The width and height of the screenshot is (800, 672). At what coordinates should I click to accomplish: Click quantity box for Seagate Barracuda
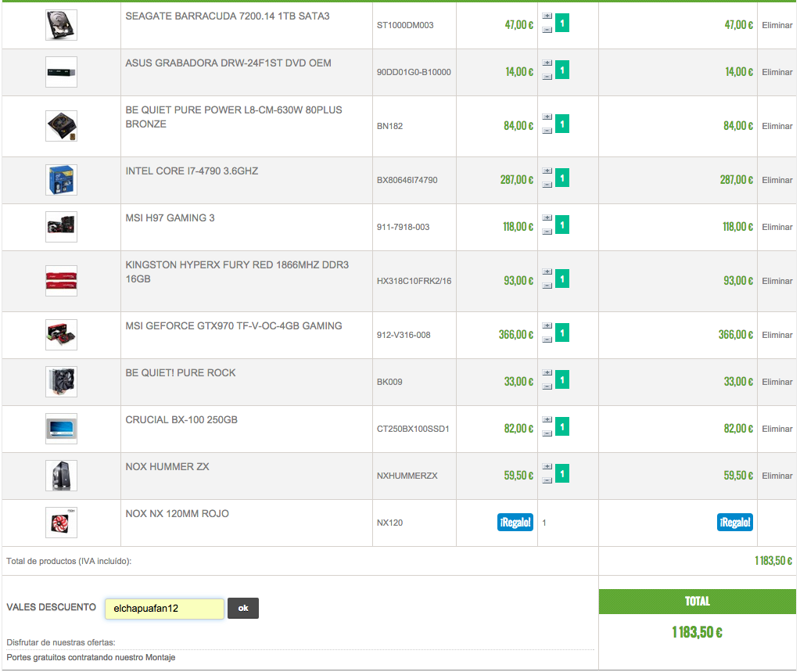click(x=562, y=23)
